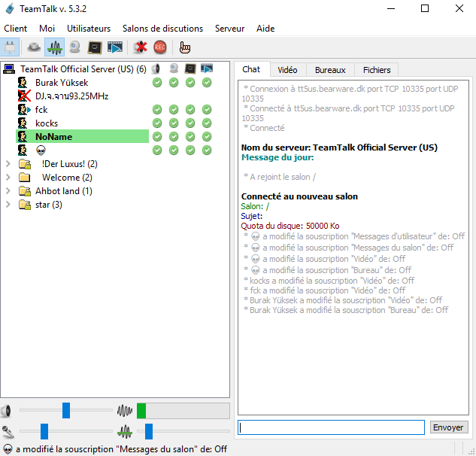Toggle video subscription for Burak Yüksek

point(174,83)
